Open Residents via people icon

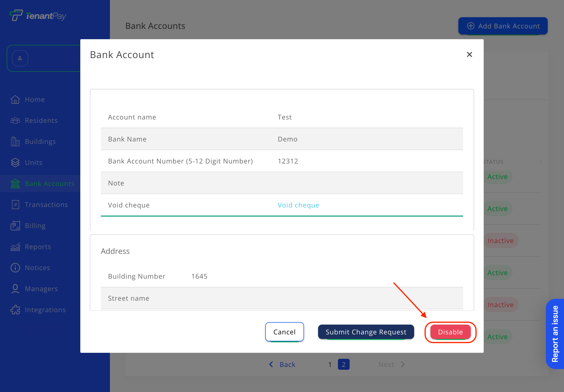[15, 121]
